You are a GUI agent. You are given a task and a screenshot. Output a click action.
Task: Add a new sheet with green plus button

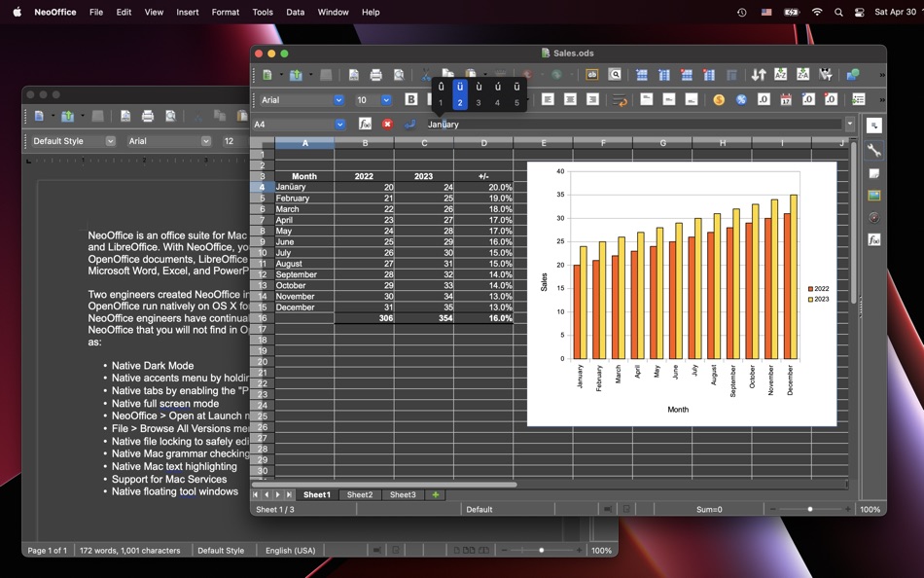[436, 495]
